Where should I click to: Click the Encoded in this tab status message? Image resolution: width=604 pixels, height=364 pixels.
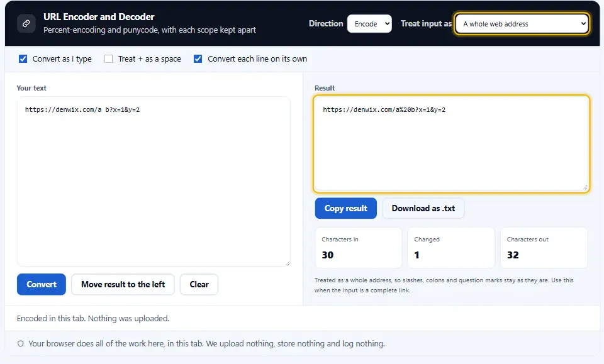[93, 319]
